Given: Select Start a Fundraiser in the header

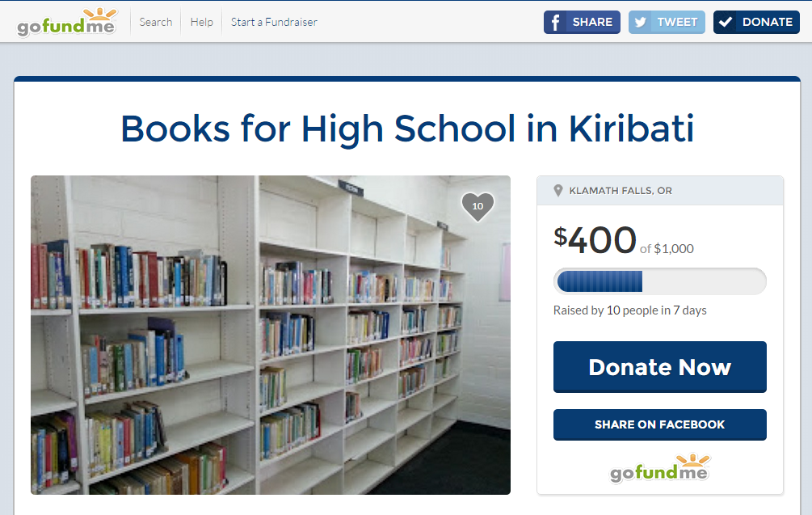Looking at the screenshot, I should pyautogui.click(x=274, y=22).
